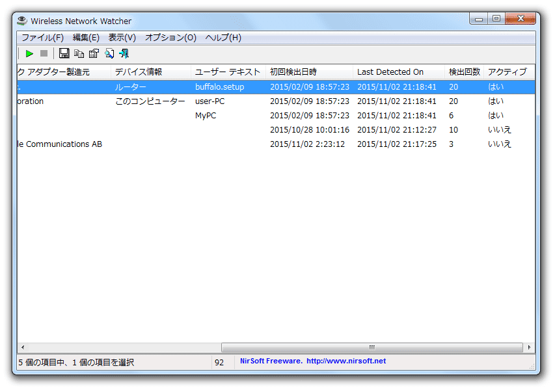The image size is (555, 392).
Task: Sort by the 検出回数 column header
Action: [465, 72]
